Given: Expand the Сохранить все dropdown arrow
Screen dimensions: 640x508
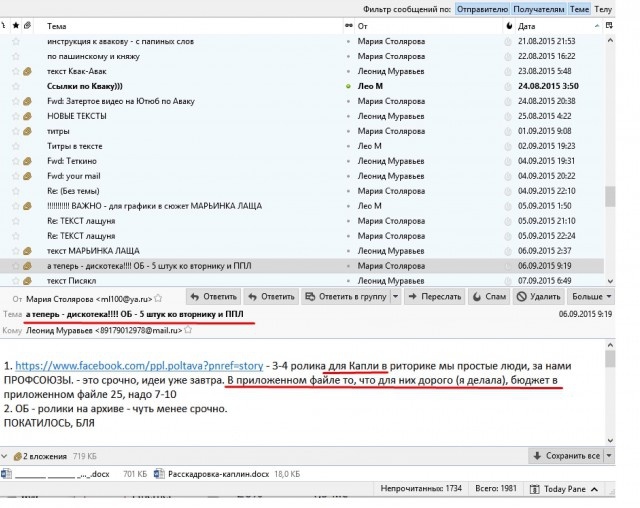Looking at the screenshot, I should (609, 455).
